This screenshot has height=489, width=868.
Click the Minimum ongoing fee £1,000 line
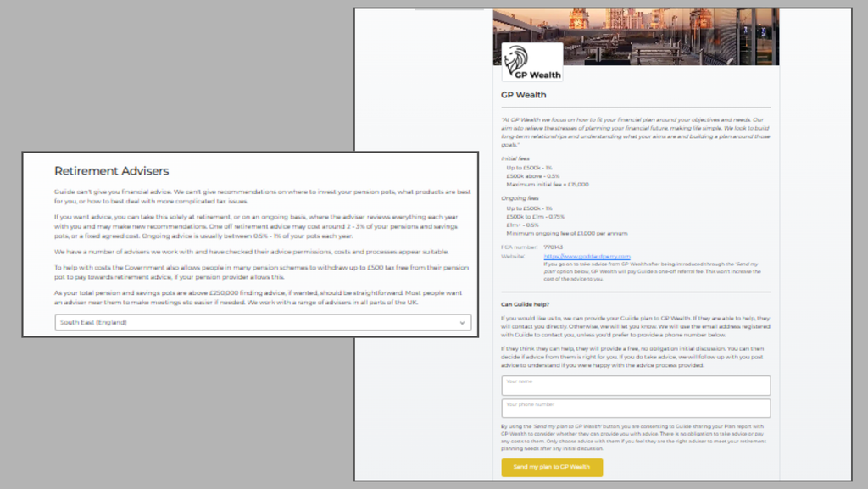coord(567,233)
